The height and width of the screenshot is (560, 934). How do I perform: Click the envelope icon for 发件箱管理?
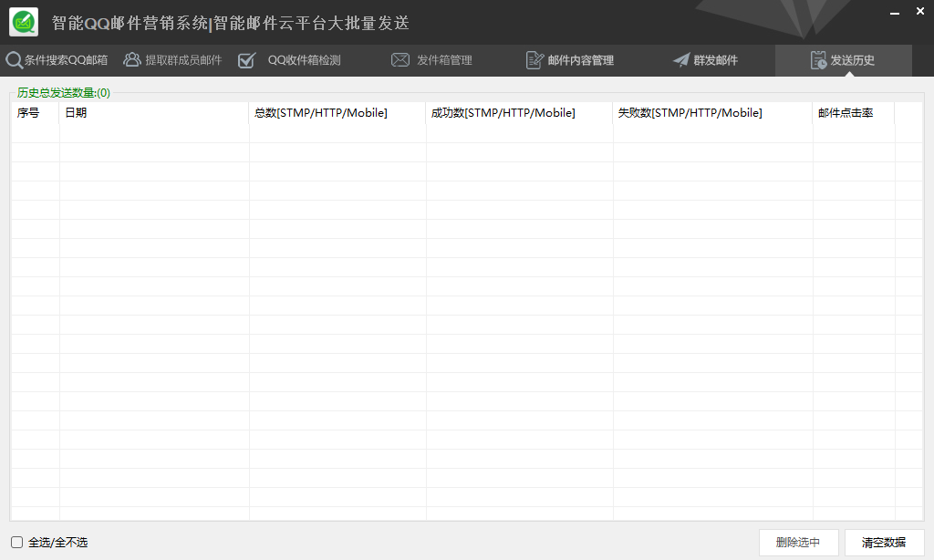tap(400, 60)
